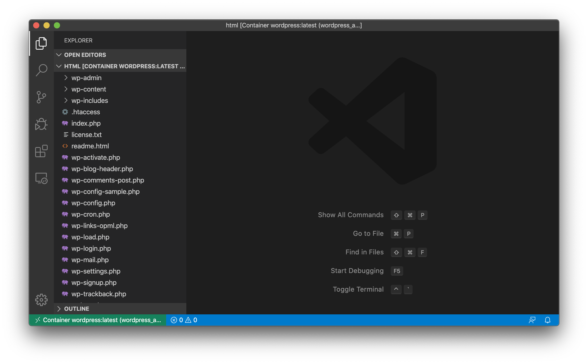The height and width of the screenshot is (364, 588).
Task: Expand the wp-content folder
Action: point(89,89)
